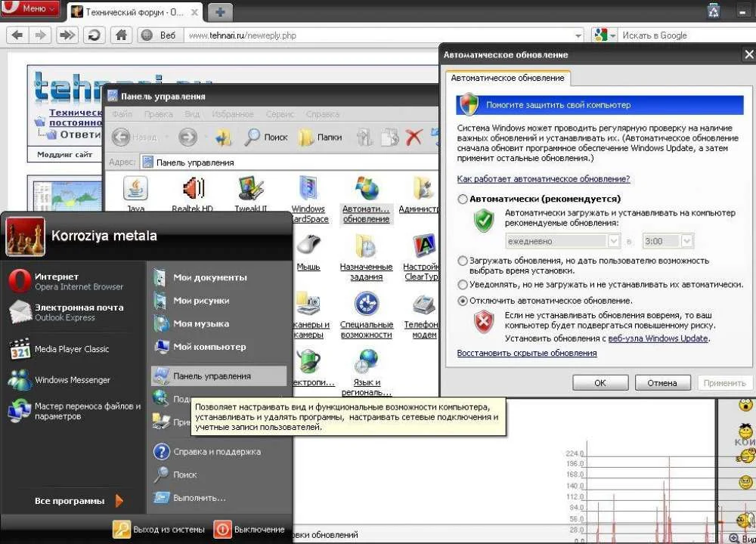Expand the address bar history dropdown
This screenshot has width=756, height=544.
pos(578,36)
